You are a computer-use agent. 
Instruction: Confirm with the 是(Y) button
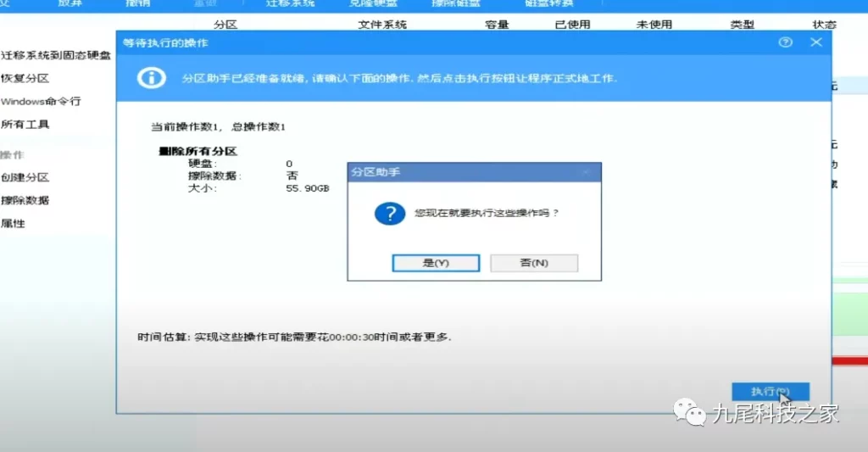click(436, 263)
